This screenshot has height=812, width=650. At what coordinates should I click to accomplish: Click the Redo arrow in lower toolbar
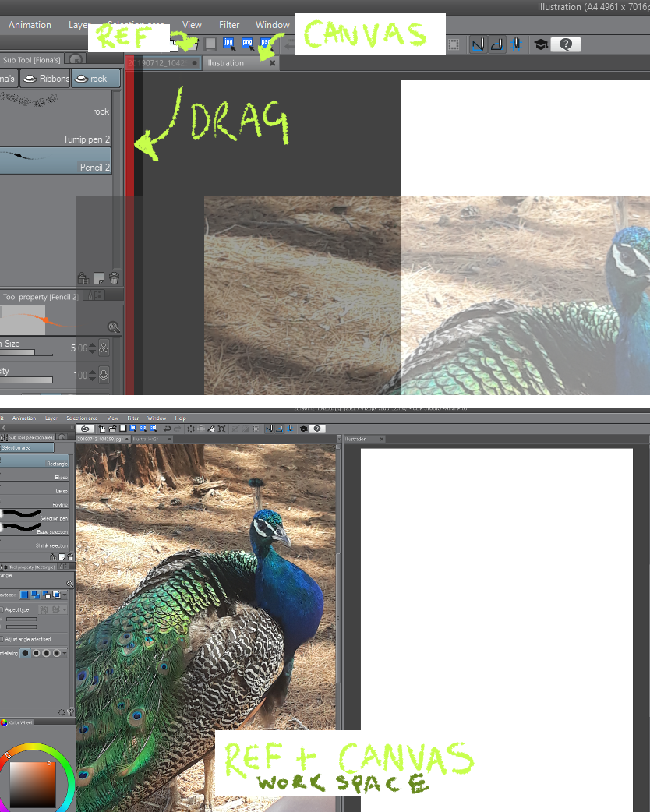point(177,429)
